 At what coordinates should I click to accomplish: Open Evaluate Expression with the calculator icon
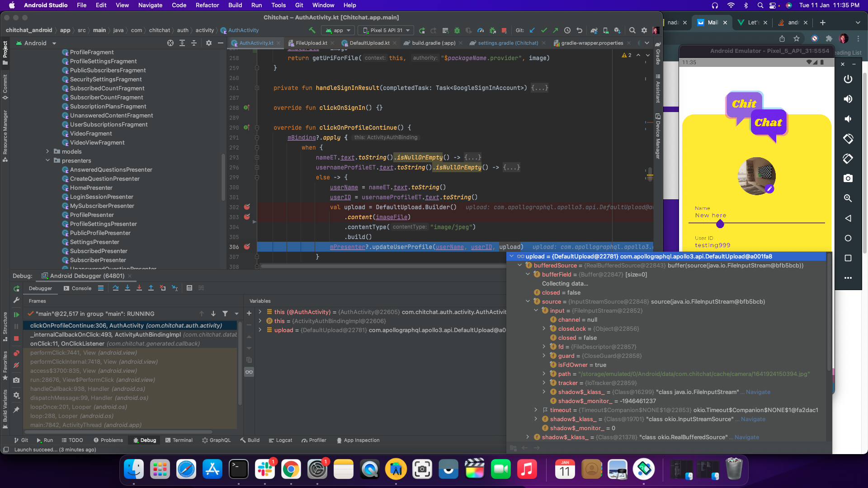tap(189, 288)
